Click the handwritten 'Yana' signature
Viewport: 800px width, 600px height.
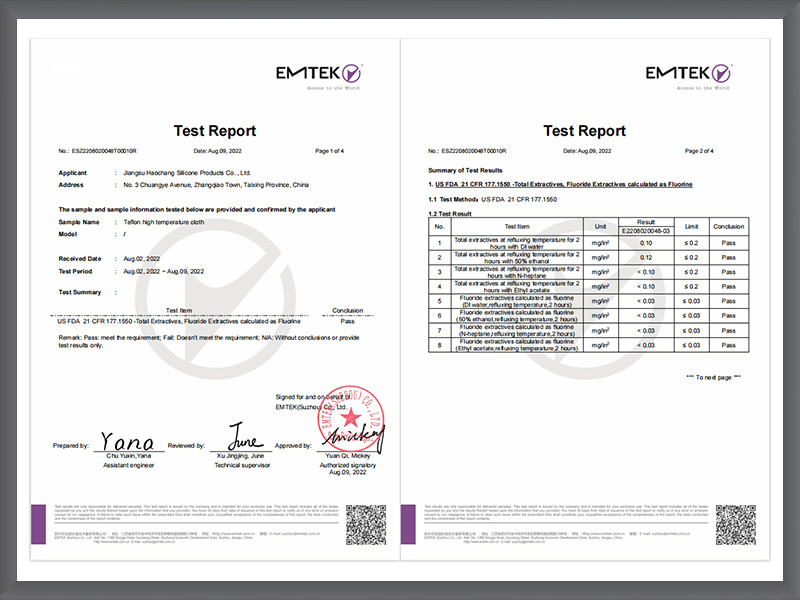click(x=127, y=441)
